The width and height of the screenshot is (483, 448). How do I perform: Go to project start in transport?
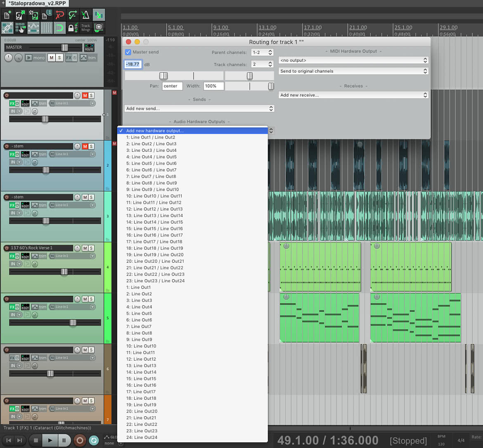9,440
